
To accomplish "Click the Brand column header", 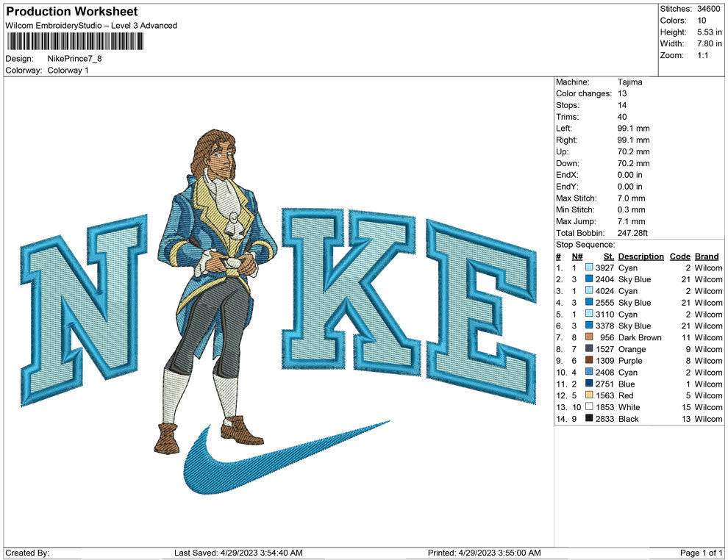I will point(707,256).
